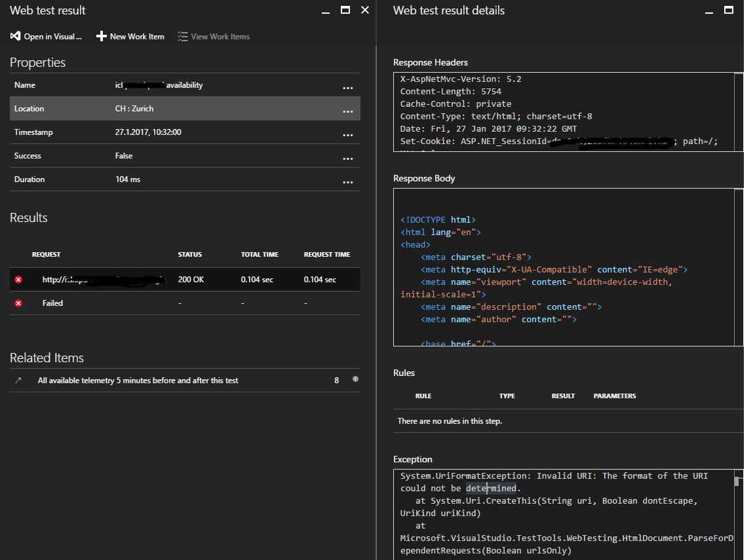Click the REQUEST column header

47,255
